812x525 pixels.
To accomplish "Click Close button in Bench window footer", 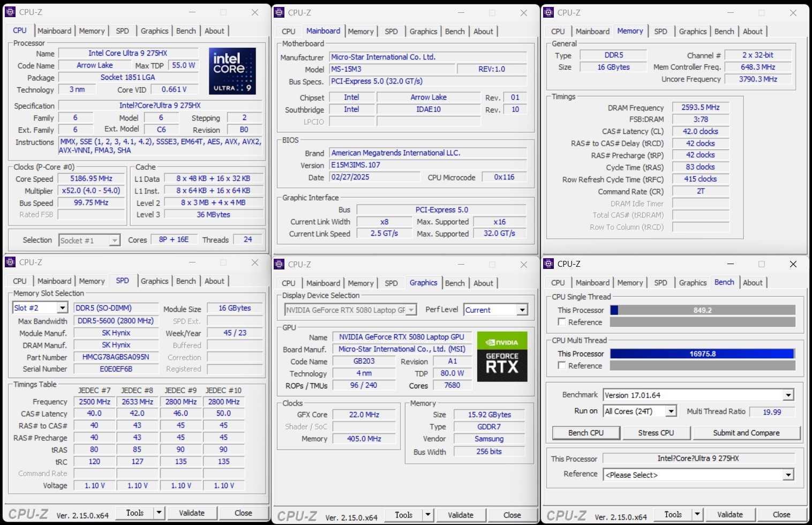I will coord(781,514).
